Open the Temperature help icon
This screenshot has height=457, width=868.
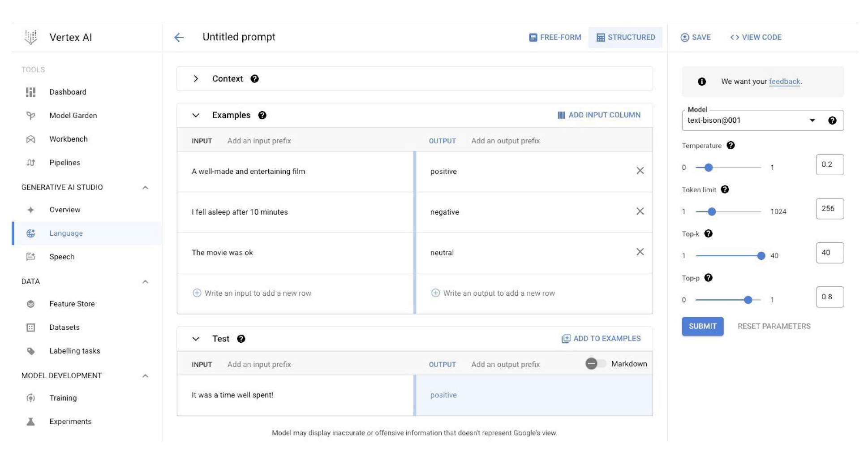(x=730, y=146)
